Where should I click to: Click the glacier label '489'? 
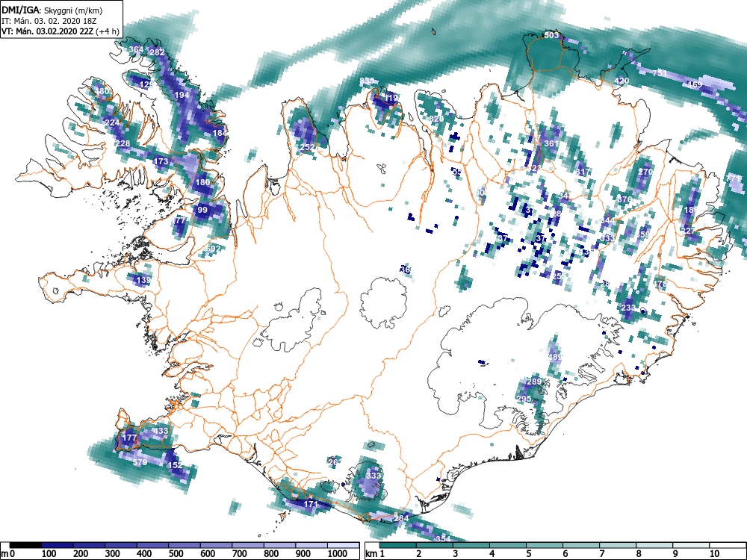(x=555, y=357)
